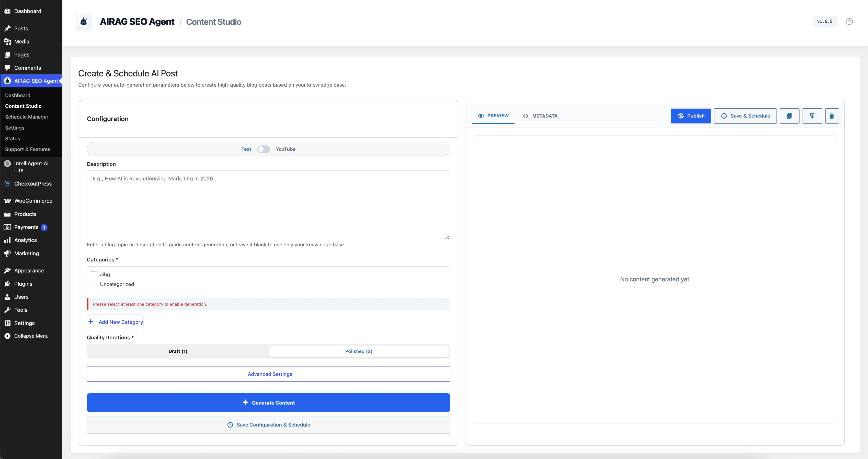868x459 pixels.
Task: Click the Media library icon
Action: click(x=7, y=41)
